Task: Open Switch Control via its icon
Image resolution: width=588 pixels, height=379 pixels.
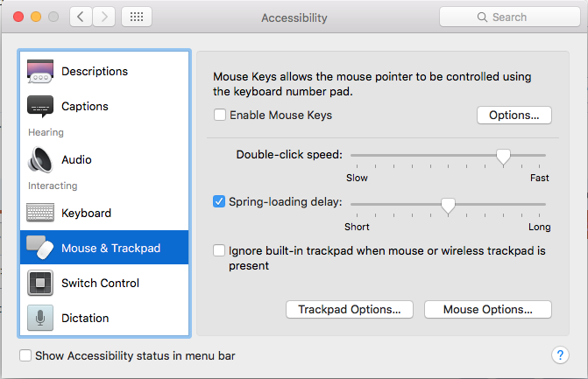Action: tap(41, 283)
